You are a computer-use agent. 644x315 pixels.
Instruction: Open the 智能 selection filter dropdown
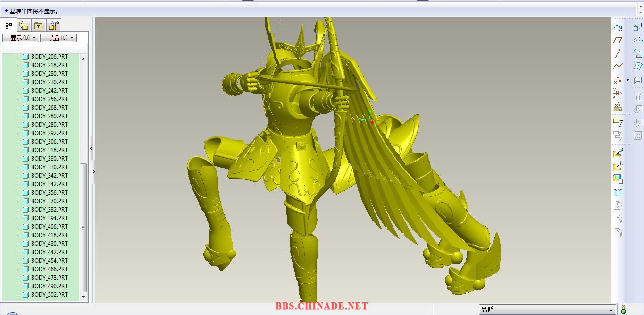pyautogui.click(x=547, y=310)
